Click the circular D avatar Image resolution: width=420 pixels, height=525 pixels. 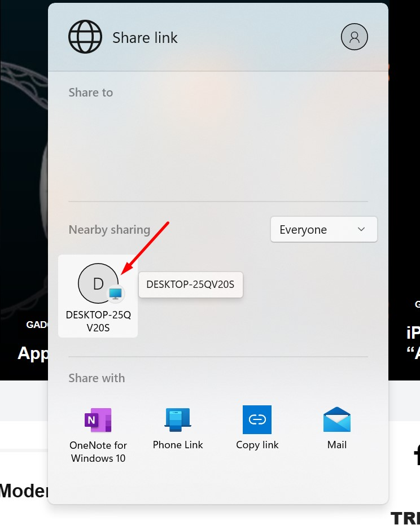click(x=98, y=283)
